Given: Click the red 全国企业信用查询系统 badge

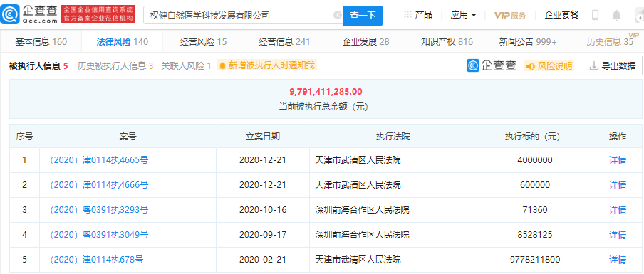Looking at the screenshot, I should [x=98, y=14].
